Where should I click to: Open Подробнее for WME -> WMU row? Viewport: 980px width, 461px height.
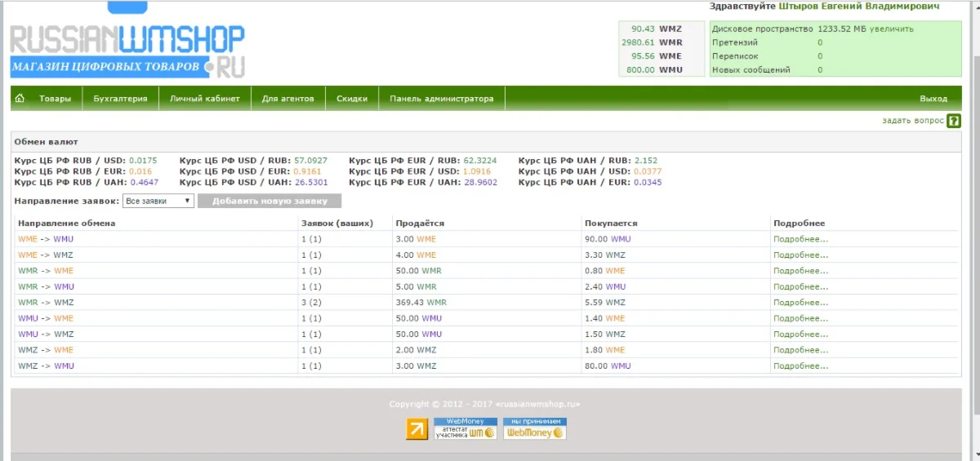(x=800, y=239)
